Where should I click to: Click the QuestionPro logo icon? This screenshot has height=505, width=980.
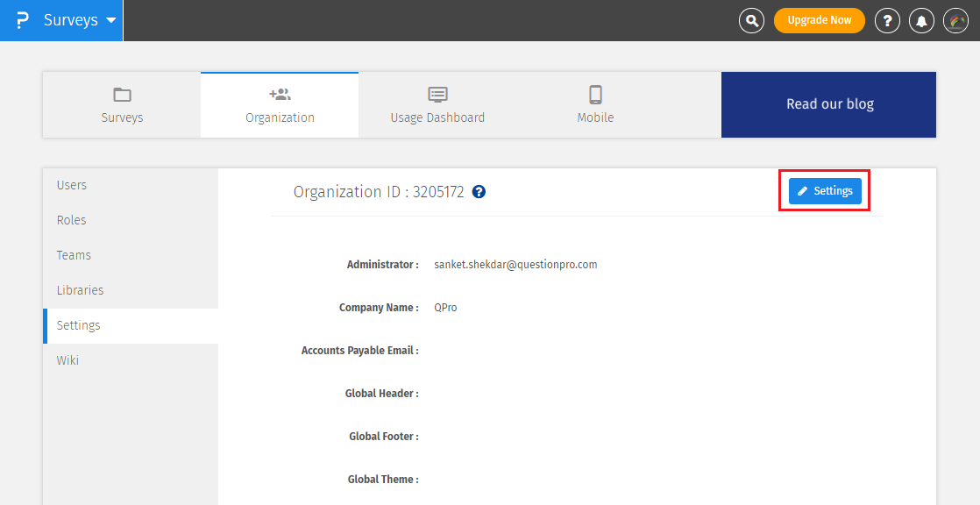23,20
